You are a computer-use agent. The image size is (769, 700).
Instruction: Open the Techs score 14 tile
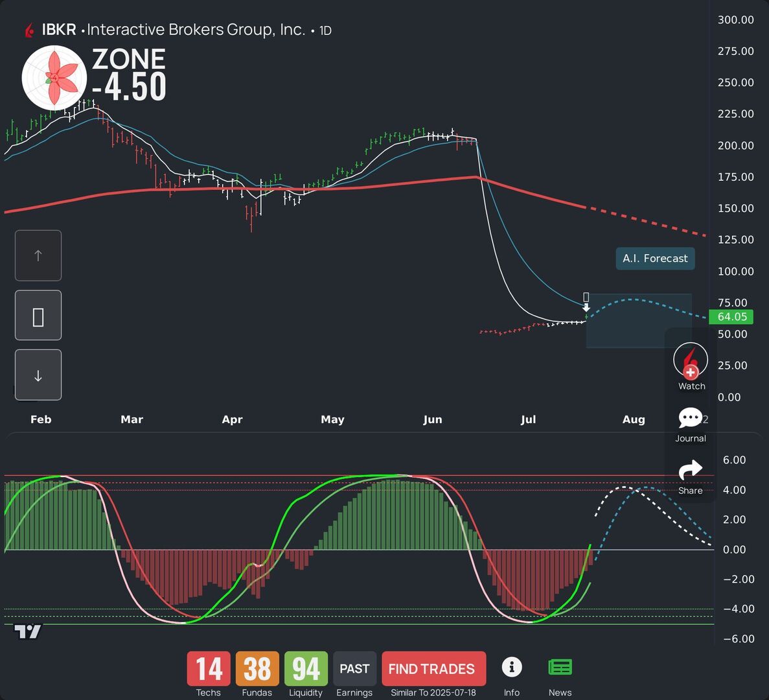[209, 669]
